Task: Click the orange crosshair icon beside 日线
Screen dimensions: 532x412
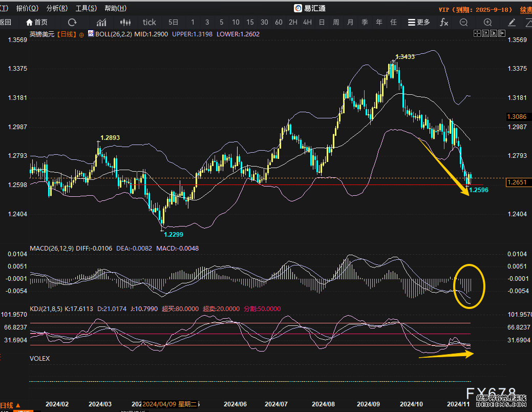Action: [81, 35]
